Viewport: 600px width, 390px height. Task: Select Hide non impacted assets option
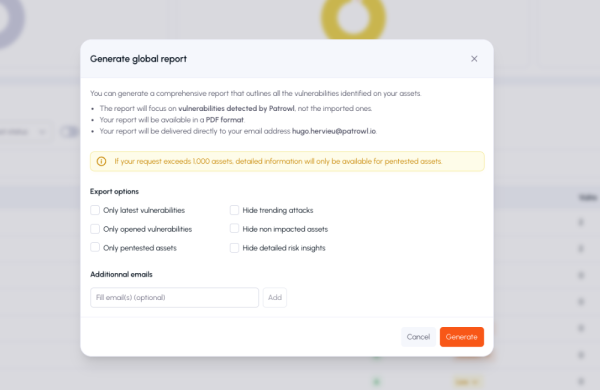tap(234, 229)
